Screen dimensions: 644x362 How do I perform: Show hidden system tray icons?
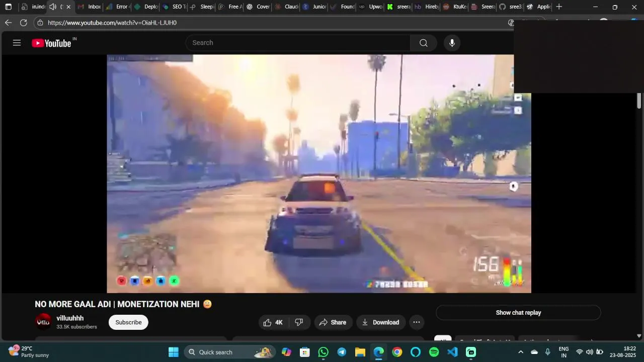tap(521, 352)
